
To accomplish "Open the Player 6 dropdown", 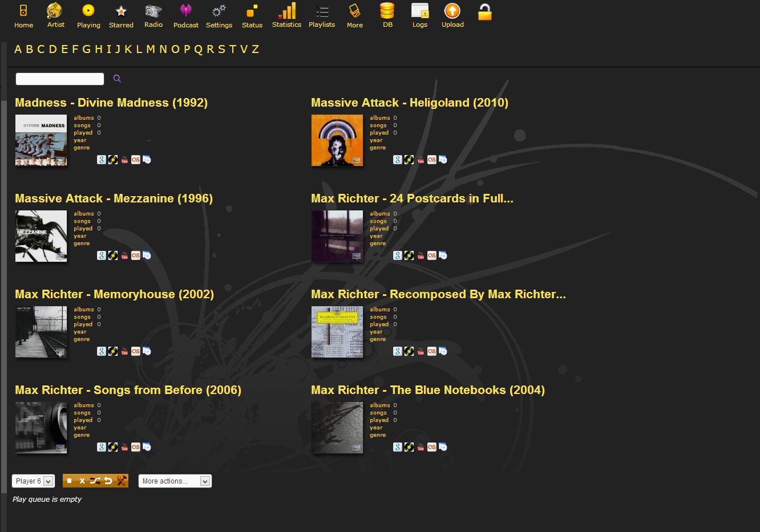I will (x=33, y=481).
